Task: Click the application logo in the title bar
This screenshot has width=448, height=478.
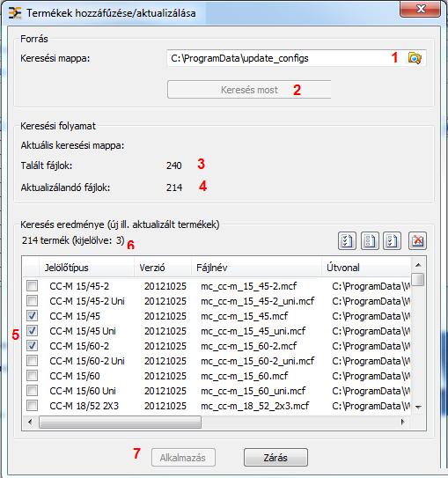Action: [x=15, y=13]
